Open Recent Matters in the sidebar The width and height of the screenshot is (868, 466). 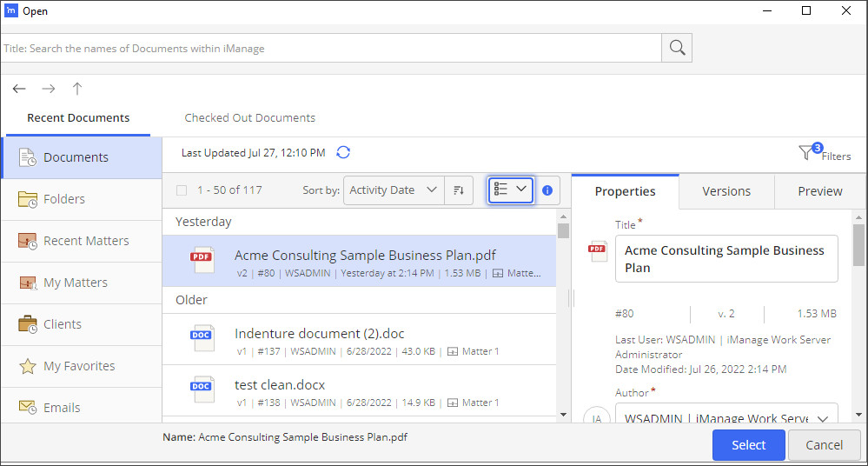coord(82,241)
